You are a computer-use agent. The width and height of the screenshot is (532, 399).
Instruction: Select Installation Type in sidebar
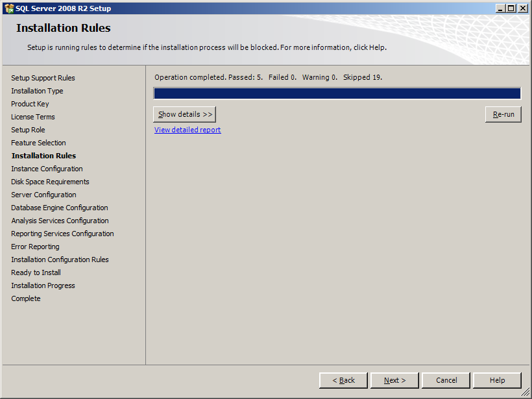tap(37, 91)
